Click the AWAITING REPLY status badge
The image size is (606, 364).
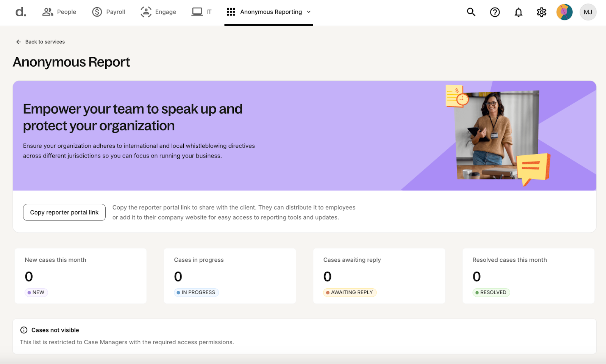(x=350, y=292)
